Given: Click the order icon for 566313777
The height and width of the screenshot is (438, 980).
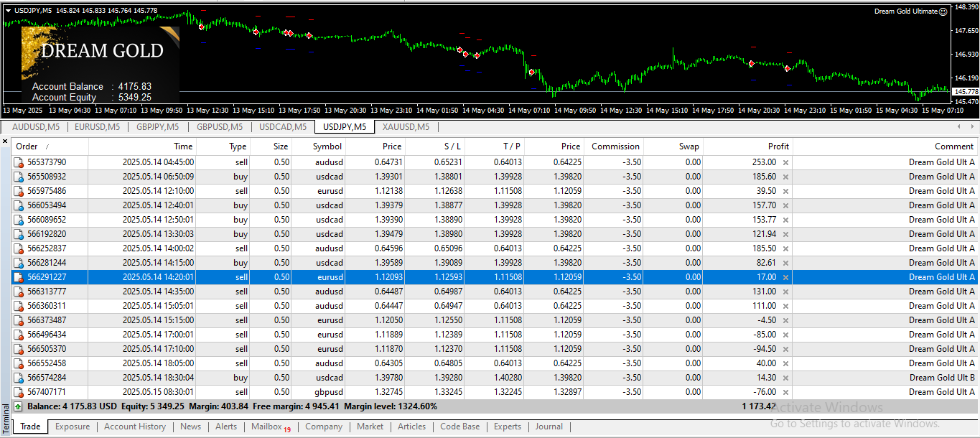Looking at the screenshot, I should 19,292.
